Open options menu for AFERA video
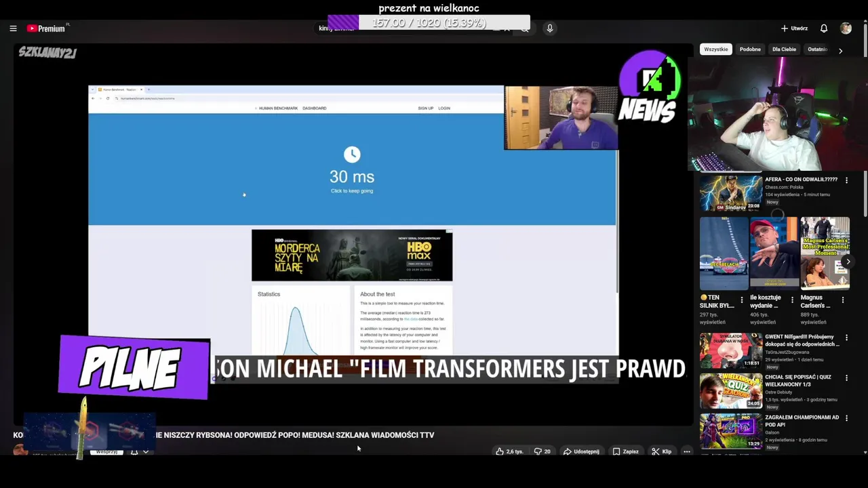 [846, 180]
